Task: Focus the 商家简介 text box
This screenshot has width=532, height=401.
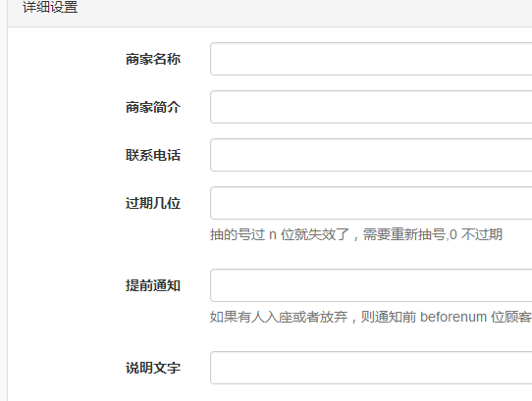Action: point(371,107)
